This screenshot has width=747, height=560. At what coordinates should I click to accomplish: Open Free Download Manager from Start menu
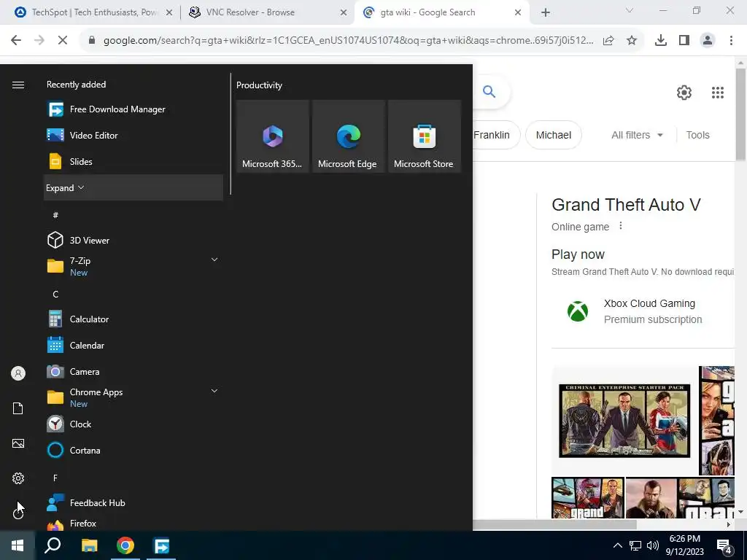133,109
